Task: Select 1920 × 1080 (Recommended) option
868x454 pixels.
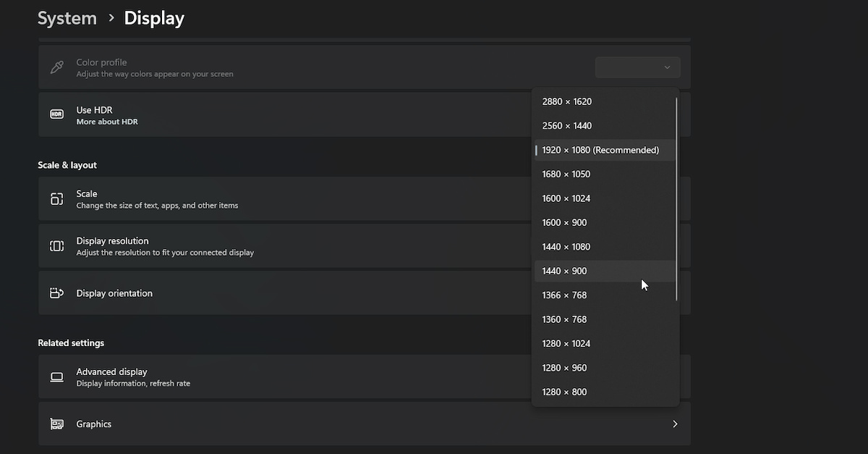Action: (600, 150)
